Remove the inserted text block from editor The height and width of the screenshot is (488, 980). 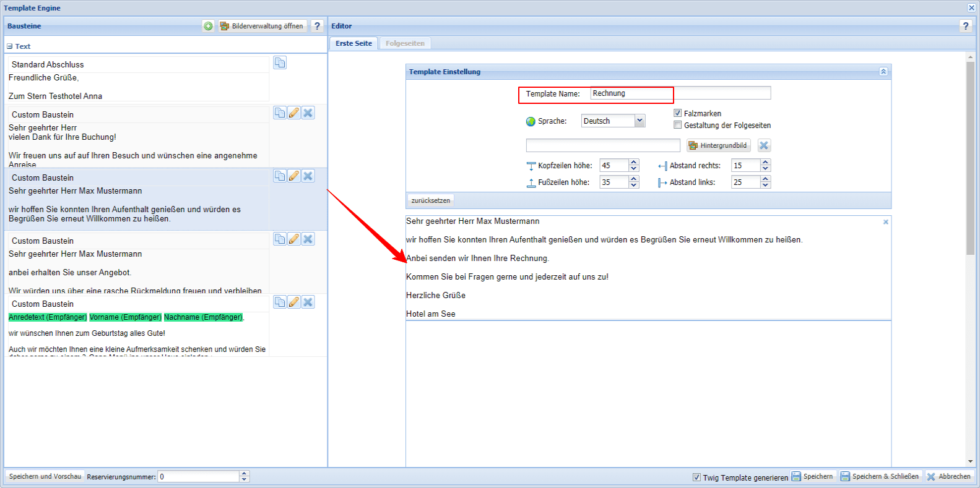pos(885,222)
